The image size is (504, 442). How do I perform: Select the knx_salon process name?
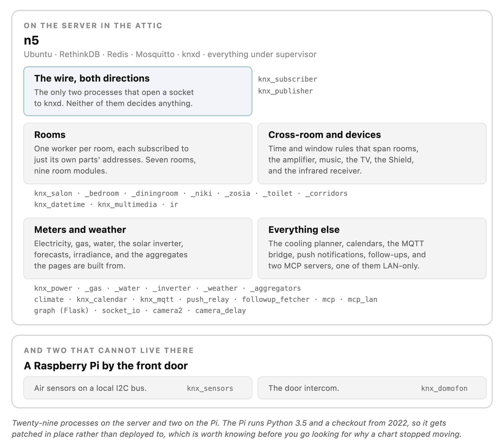pyautogui.click(x=53, y=193)
